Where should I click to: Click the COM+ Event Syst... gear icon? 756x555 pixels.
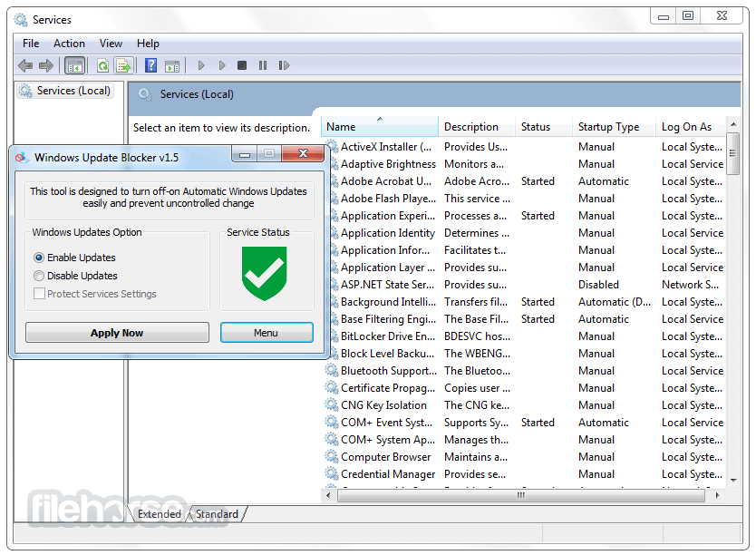[332, 423]
